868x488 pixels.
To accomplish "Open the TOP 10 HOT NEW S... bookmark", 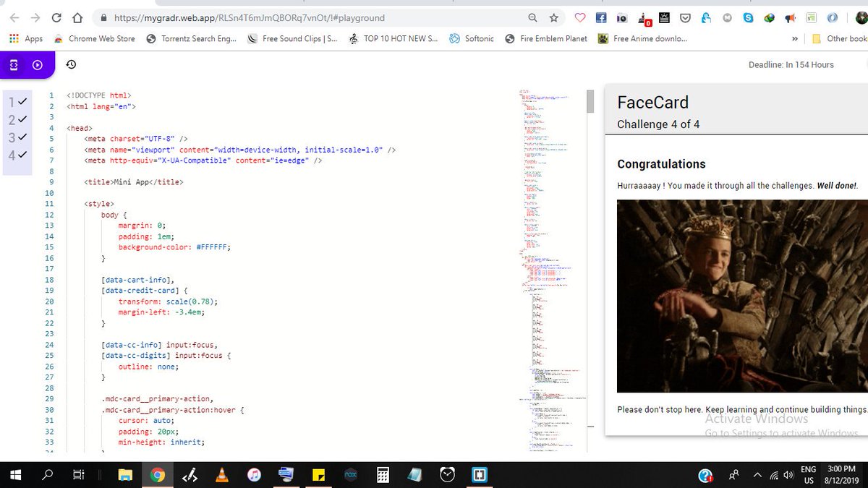I will pyautogui.click(x=393, y=38).
